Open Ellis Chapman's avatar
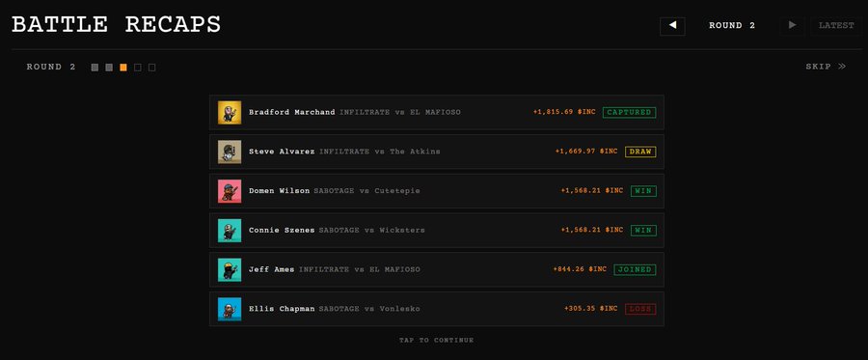This screenshot has height=360, width=868. tap(230, 309)
